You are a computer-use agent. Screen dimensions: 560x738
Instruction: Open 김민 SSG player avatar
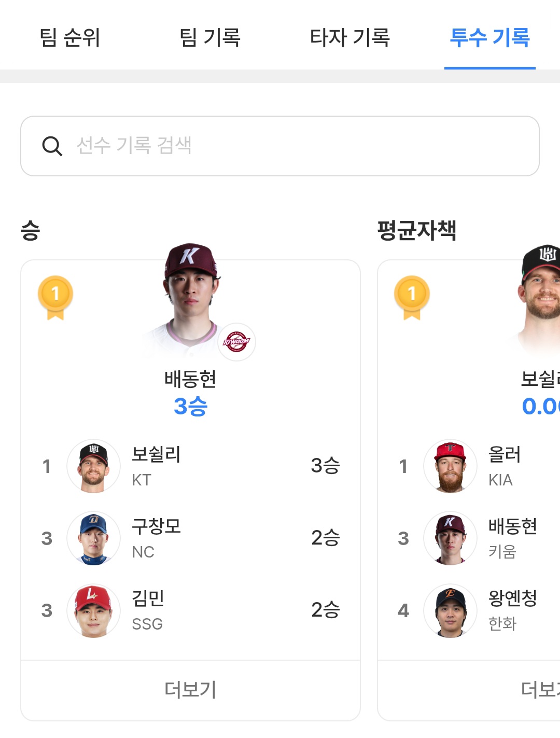(x=93, y=610)
